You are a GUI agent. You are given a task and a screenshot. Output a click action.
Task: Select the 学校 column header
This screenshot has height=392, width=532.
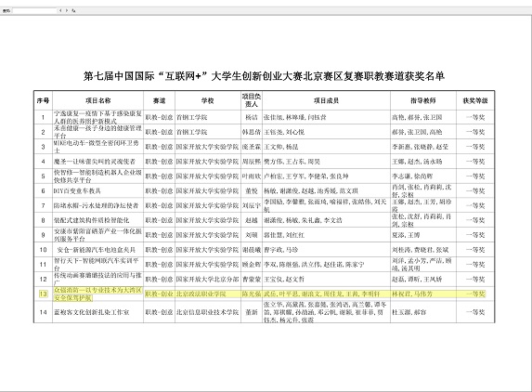point(207,100)
